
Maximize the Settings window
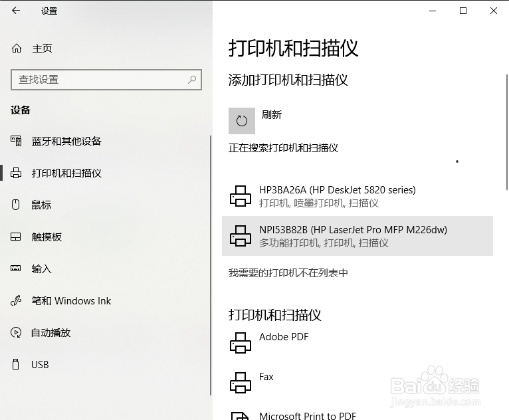(x=463, y=11)
